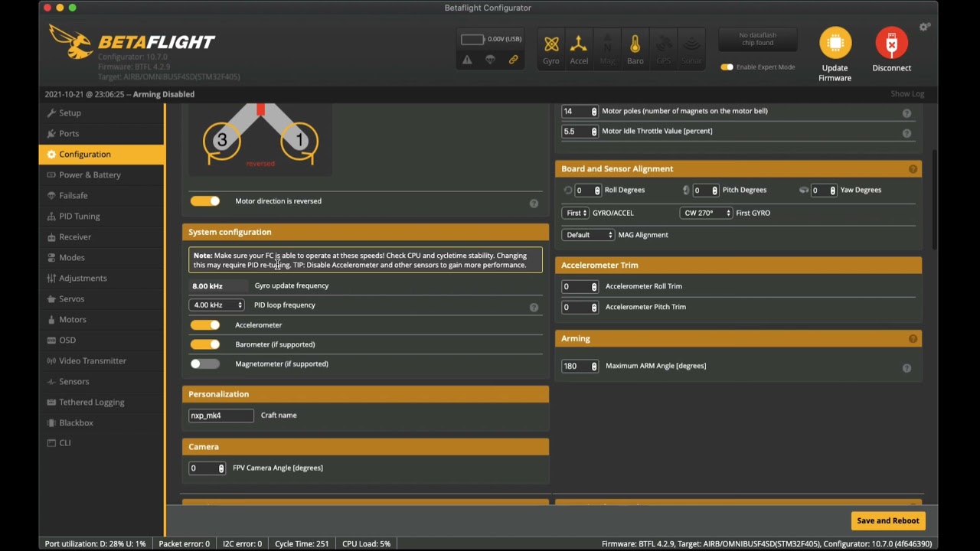Viewport: 980px width, 551px height.
Task: Click Save and Reboot button
Action: (x=888, y=521)
